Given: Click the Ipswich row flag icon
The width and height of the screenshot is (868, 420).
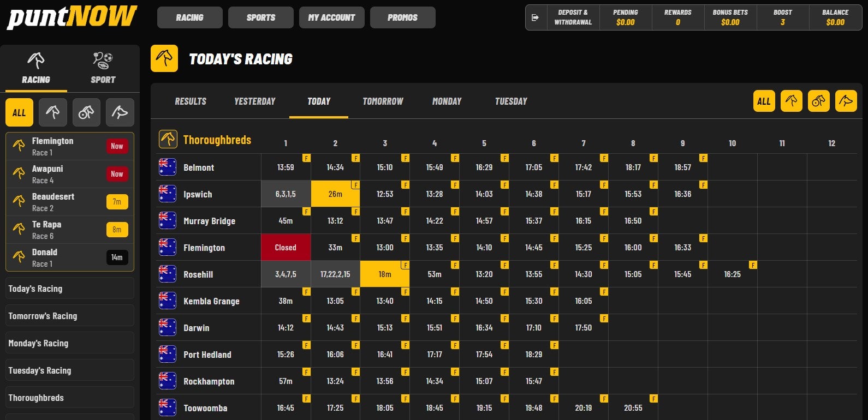Looking at the screenshot, I should [x=168, y=194].
